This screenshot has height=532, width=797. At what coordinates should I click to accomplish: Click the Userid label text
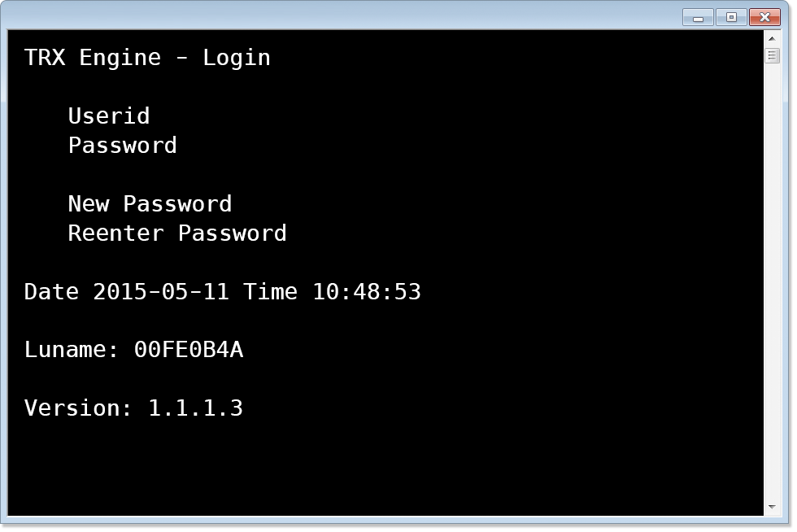108,116
